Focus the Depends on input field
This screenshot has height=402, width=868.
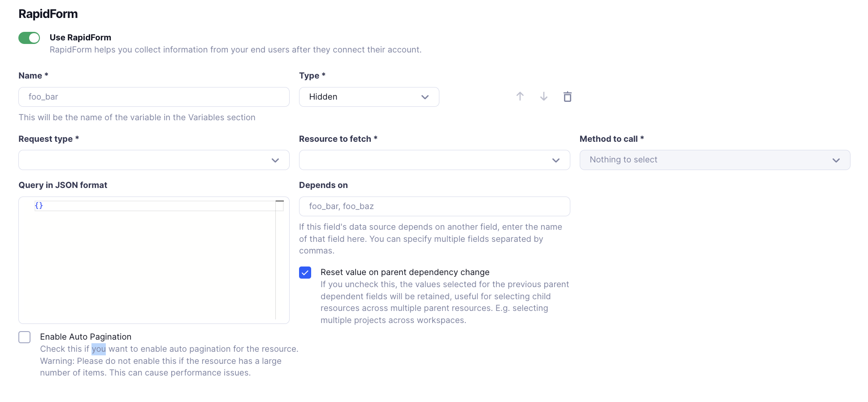click(x=434, y=206)
